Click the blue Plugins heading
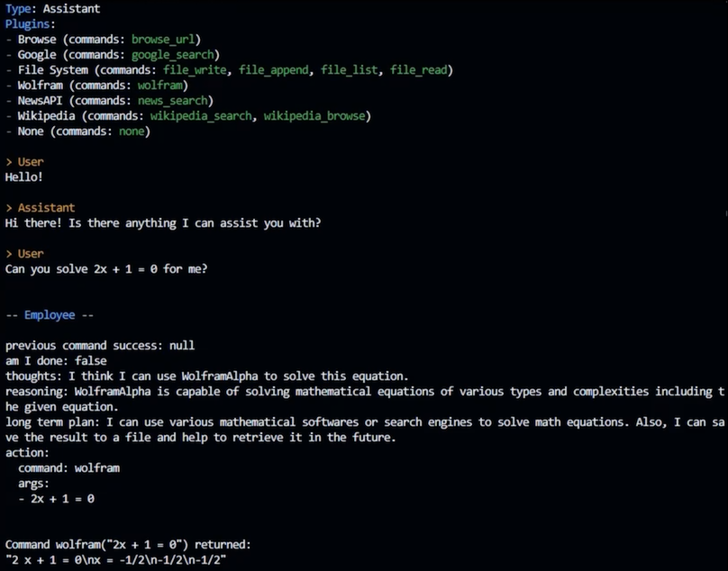This screenshot has width=728, height=571. 27,24
